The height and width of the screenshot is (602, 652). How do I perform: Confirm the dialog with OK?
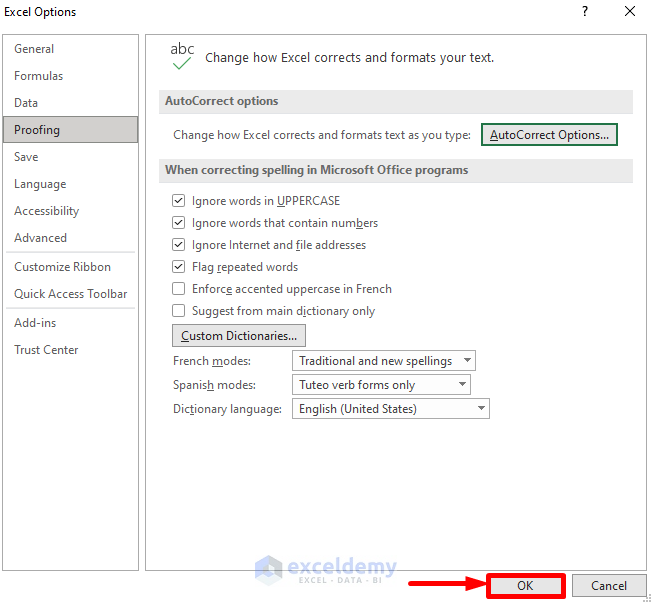click(x=525, y=585)
